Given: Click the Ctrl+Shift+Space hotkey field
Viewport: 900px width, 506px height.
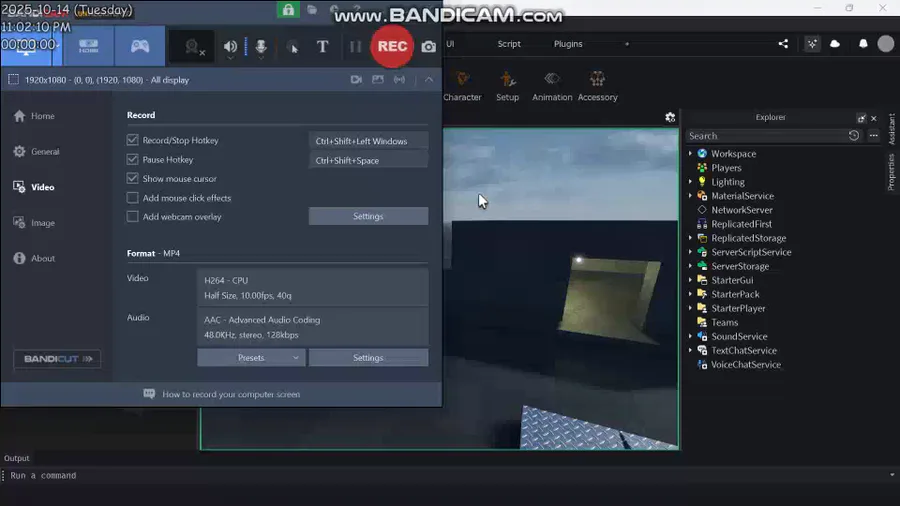Looking at the screenshot, I should pyautogui.click(x=368, y=160).
